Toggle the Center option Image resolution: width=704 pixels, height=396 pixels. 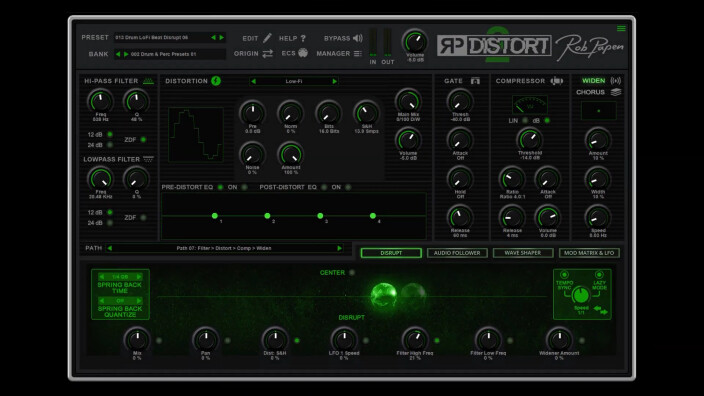[x=352, y=273]
